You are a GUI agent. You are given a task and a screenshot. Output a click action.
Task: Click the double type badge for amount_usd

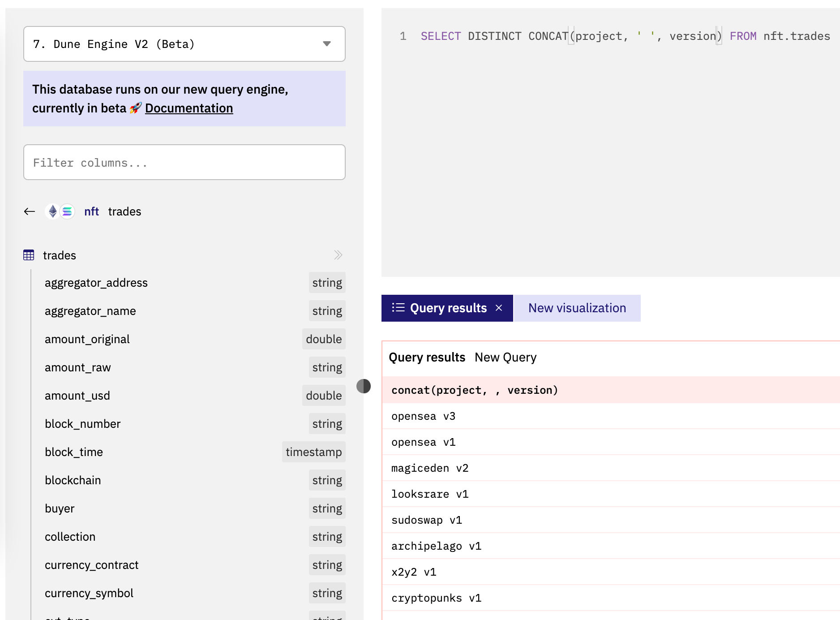(x=324, y=396)
